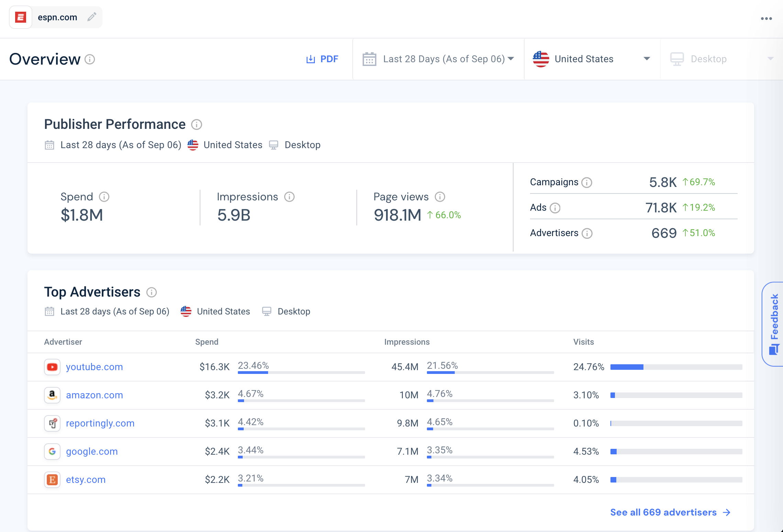Click etsy.com spend amount $2.2K
783x532 pixels.
(217, 480)
